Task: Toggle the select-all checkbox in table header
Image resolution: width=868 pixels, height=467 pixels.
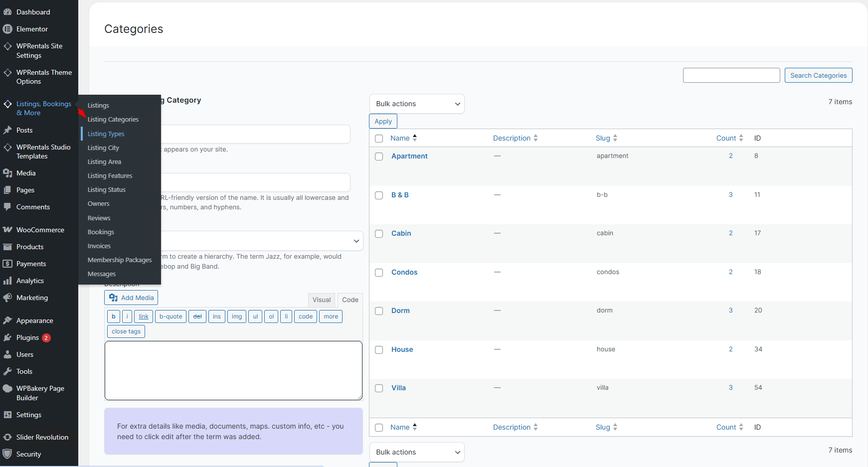Action: [x=379, y=139]
